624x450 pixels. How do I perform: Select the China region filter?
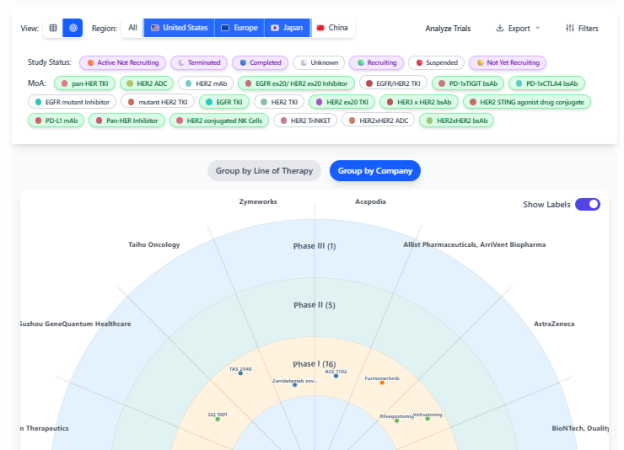[334, 28]
